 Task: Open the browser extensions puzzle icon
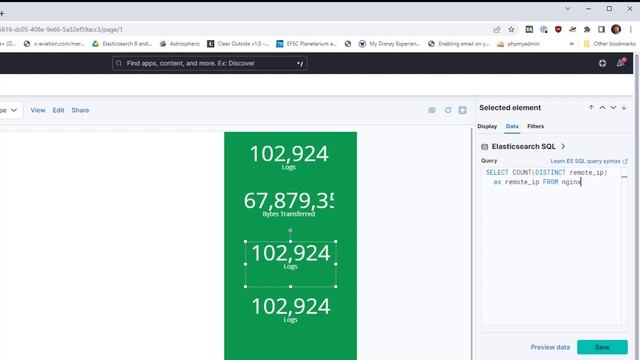tap(587, 29)
